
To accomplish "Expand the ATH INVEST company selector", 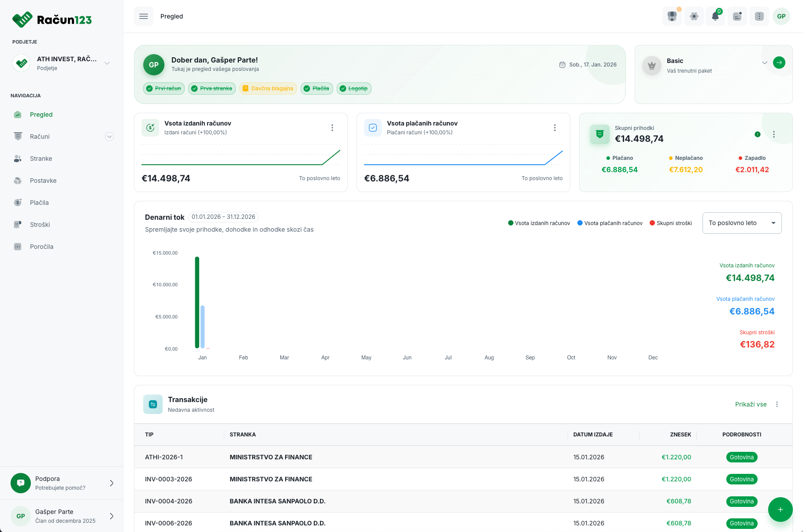I will click(107, 63).
